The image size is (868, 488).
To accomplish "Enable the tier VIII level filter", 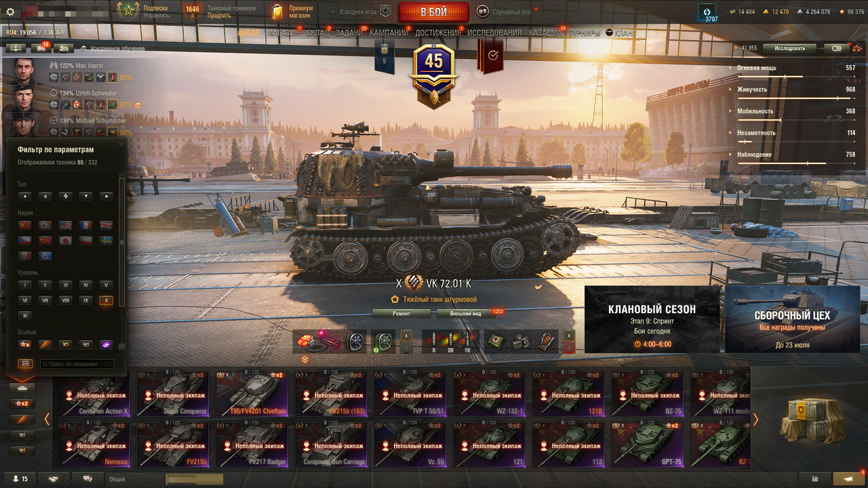I will [x=66, y=300].
